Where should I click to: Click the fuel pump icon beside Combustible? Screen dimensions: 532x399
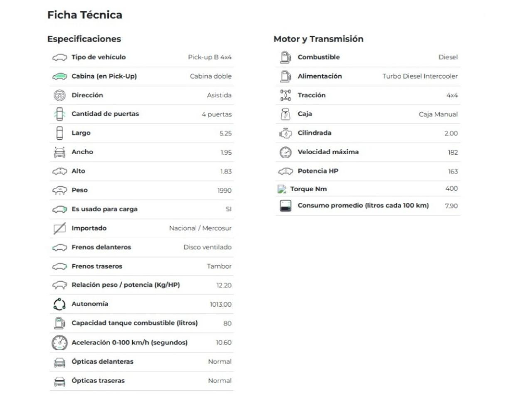pyautogui.click(x=286, y=57)
